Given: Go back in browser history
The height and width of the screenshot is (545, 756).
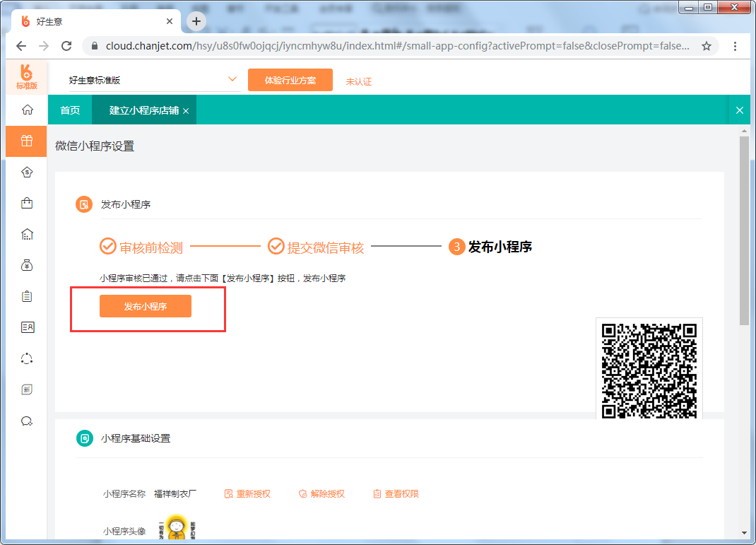Looking at the screenshot, I should [21, 46].
